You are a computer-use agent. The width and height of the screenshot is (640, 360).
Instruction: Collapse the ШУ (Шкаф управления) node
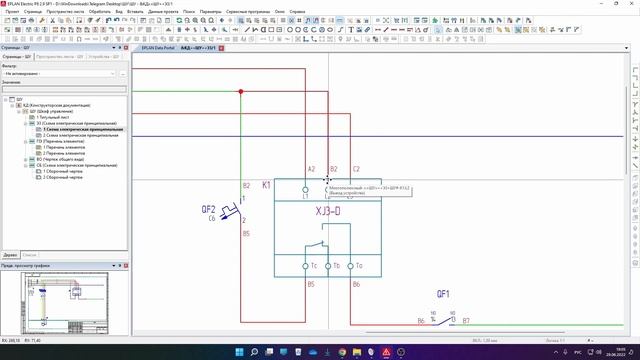click(19, 111)
